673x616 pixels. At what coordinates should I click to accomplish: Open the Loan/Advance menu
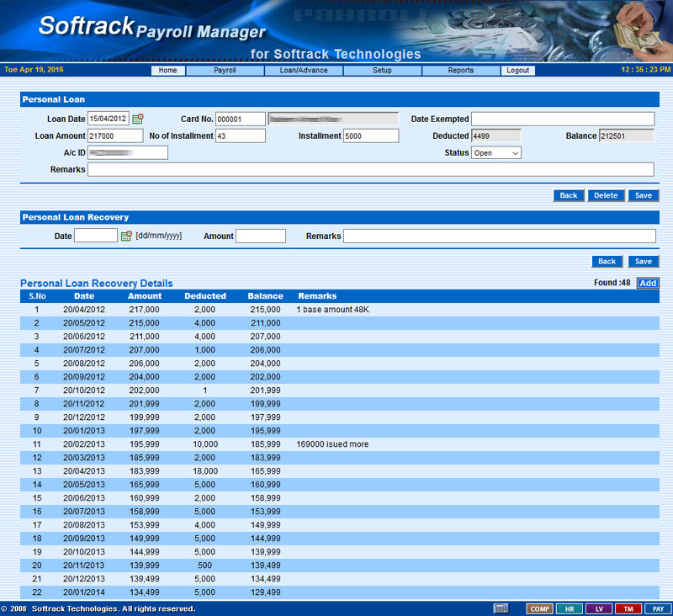pos(304,71)
